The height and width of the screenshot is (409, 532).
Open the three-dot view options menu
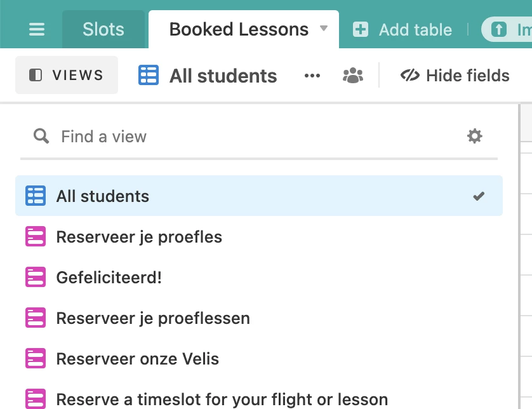point(312,76)
